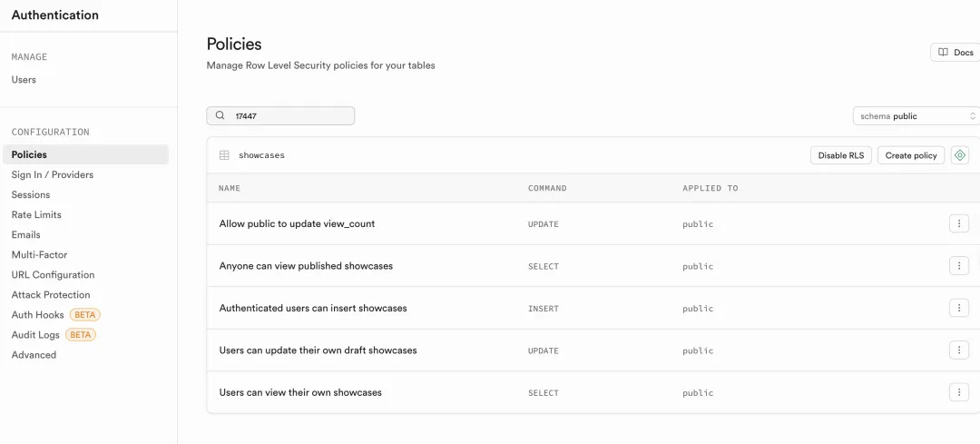Select Rate Limits in the sidebar
This screenshot has width=980, height=444.
(x=36, y=214)
